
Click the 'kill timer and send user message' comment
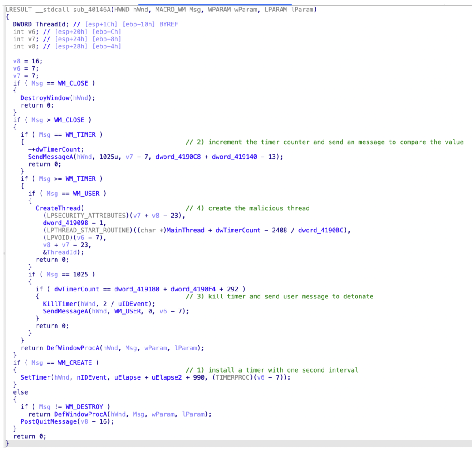[x=279, y=296]
